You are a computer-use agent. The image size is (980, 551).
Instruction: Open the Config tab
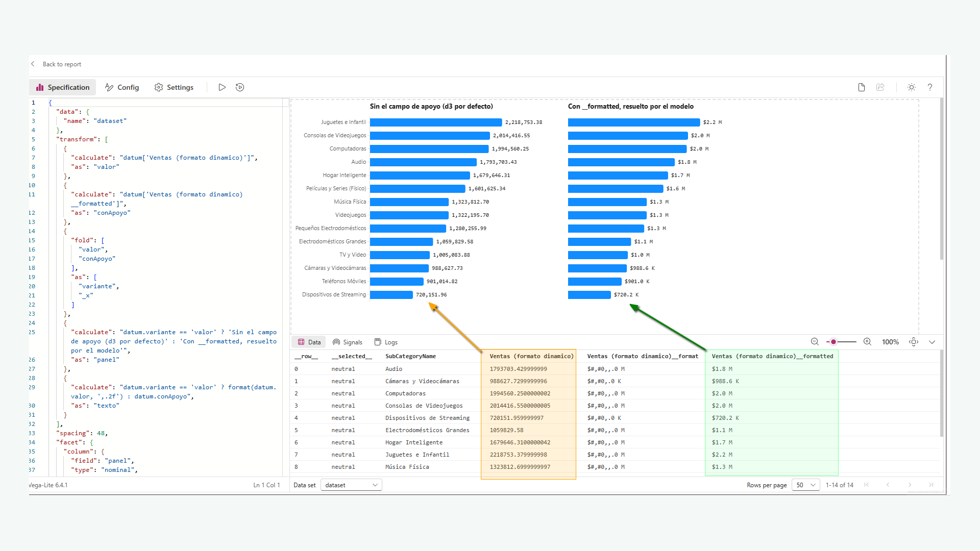122,87
